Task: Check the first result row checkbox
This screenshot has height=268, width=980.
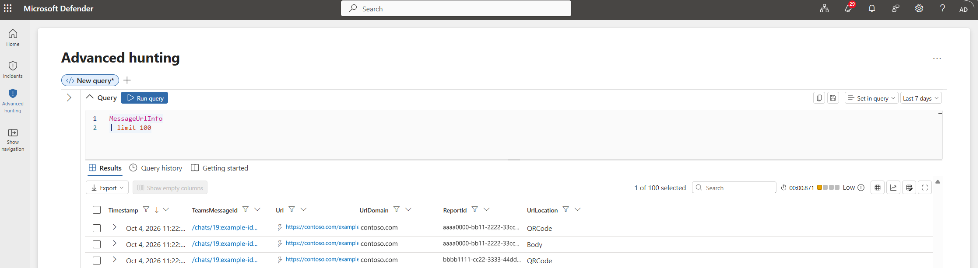Action: click(97, 228)
